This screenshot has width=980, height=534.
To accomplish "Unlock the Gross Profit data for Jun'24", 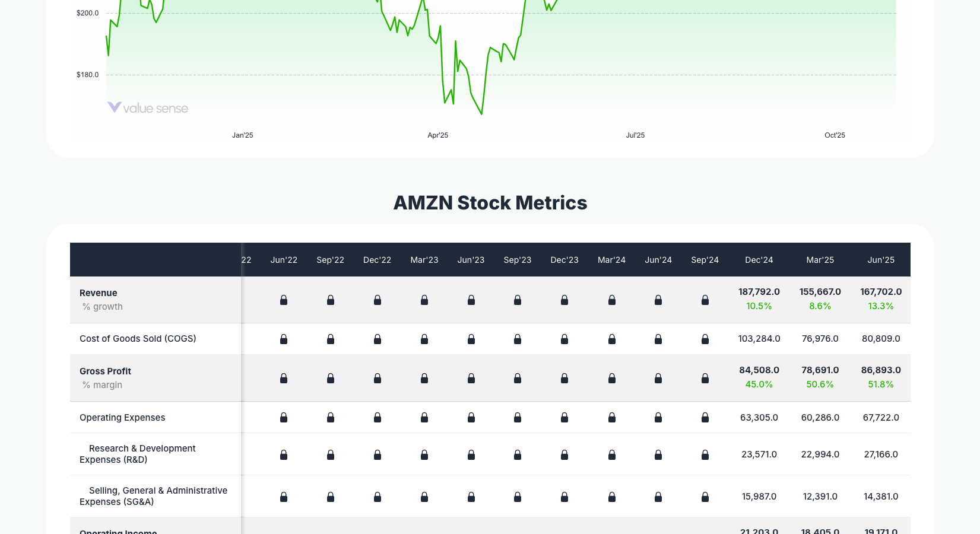I will (x=658, y=379).
